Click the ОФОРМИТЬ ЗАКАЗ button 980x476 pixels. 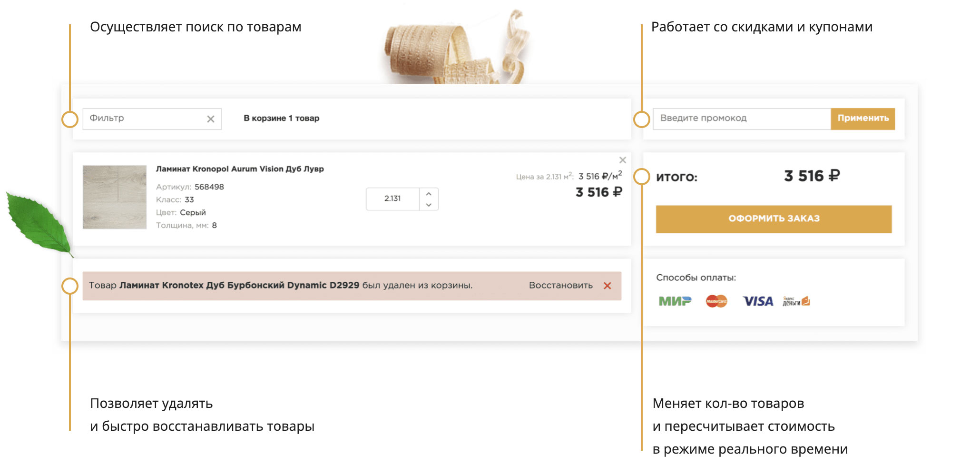point(774,219)
